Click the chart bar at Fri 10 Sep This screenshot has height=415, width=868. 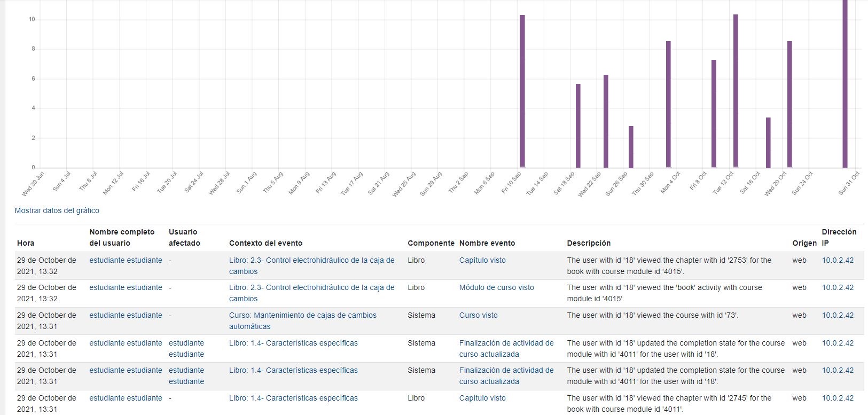(x=522, y=91)
